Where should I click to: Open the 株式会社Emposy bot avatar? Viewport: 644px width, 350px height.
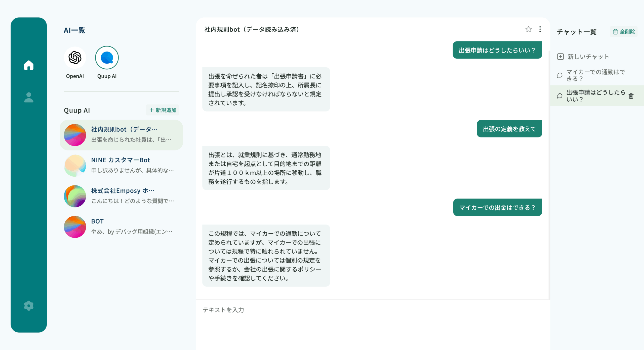pos(75,196)
